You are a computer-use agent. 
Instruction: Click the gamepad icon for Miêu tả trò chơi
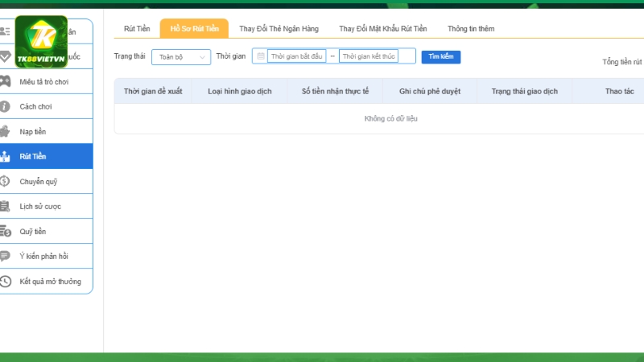(x=6, y=81)
